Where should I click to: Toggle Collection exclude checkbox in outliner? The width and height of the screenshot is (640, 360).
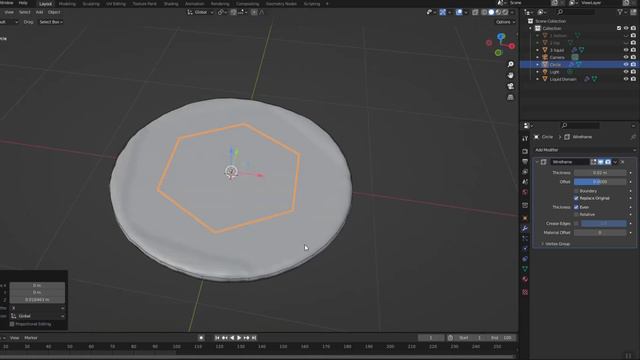click(619, 28)
